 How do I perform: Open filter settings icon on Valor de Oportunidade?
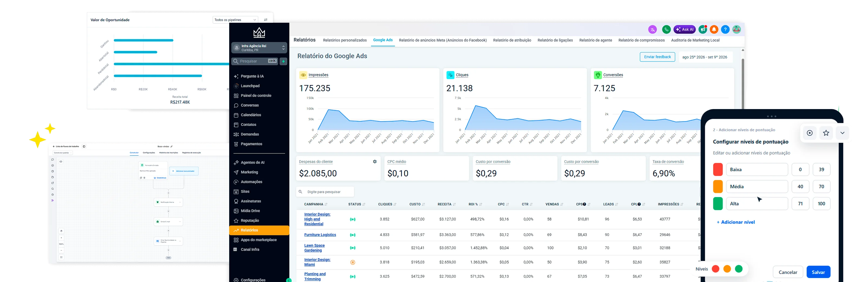[265, 20]
